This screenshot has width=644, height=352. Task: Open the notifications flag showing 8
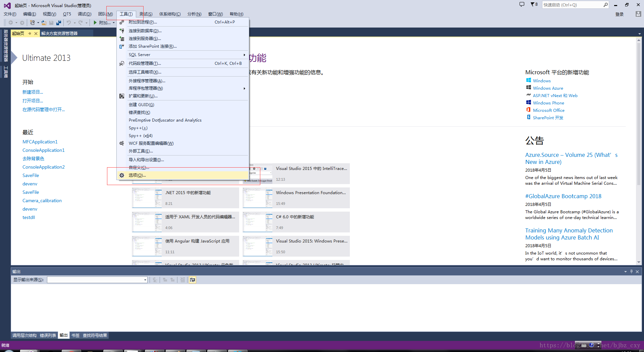[534, 4]
